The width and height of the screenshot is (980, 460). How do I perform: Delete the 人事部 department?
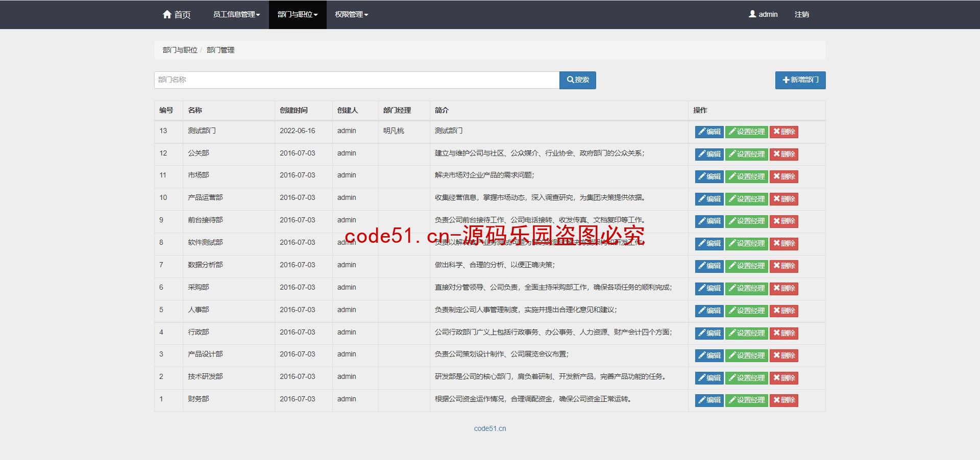[784, 311]
